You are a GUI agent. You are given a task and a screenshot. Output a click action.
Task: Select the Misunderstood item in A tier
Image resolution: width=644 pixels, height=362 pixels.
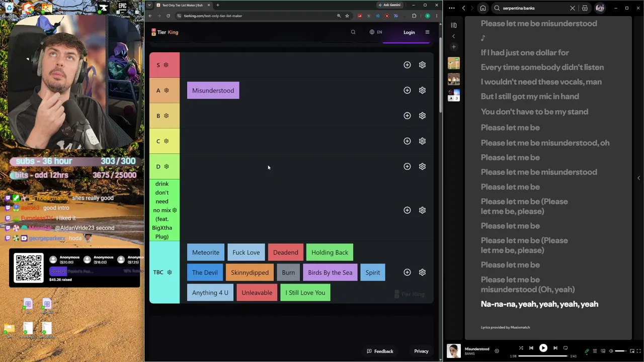click(213, 90)
